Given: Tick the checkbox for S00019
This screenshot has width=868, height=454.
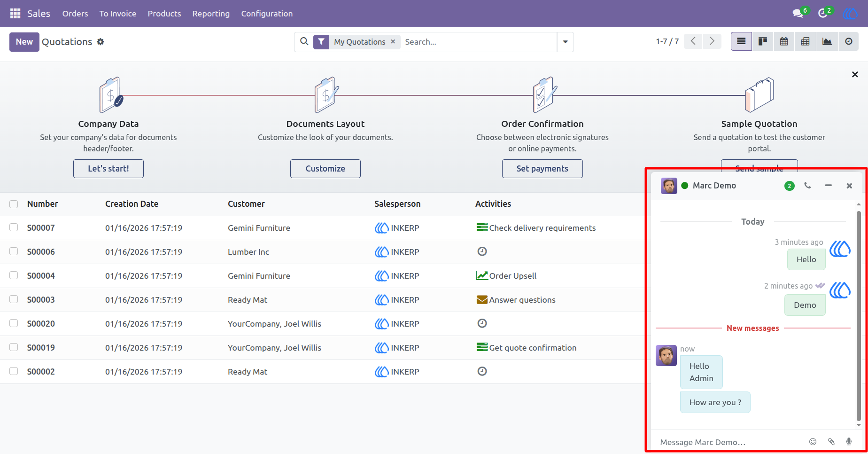Looking at the screenshot, I should pyautogui.click(x=14, y=347).
